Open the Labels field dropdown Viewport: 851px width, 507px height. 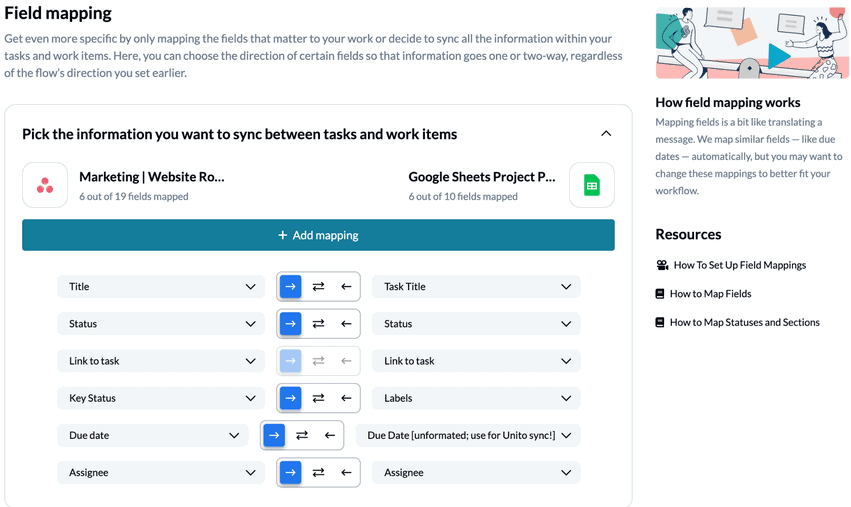[x=476, y=398]
